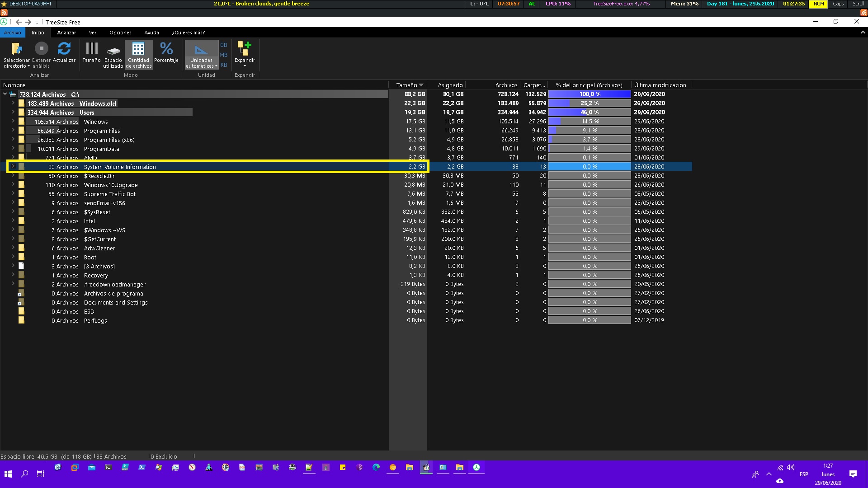
Task: Launch the Edge browser from taskbar
Action: click(x=376, y=468)
